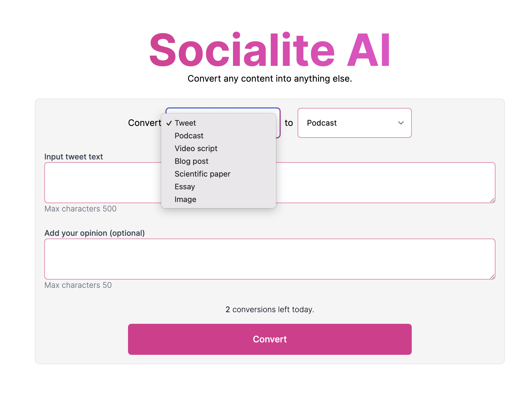The height and width of the screenshot is (393, 532).
Task: Click the Socialite AI heading
Action: point(269,50)
